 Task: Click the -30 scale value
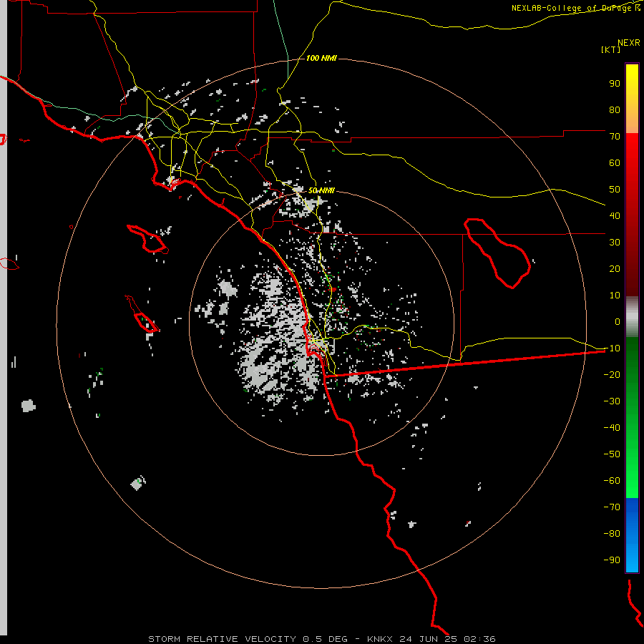point(612,401)
